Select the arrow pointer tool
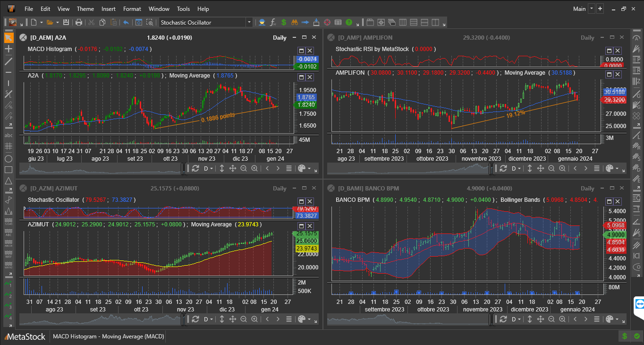 (x=8, y=38)
